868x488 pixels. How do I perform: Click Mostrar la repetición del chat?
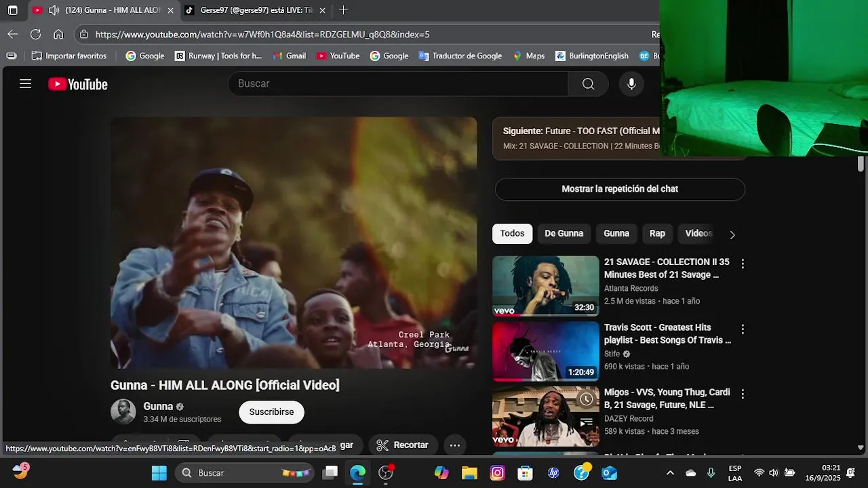(620, 189)
